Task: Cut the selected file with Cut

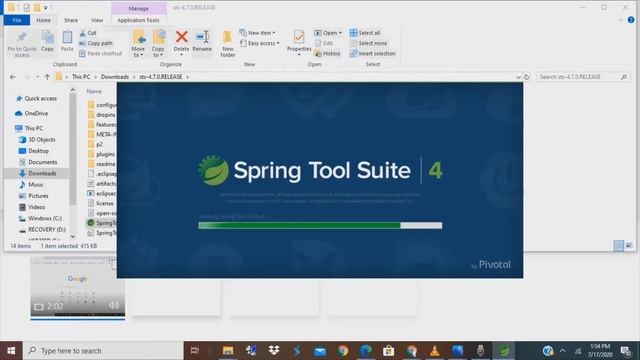Action: pyautogui.click(x=88, y=33)
